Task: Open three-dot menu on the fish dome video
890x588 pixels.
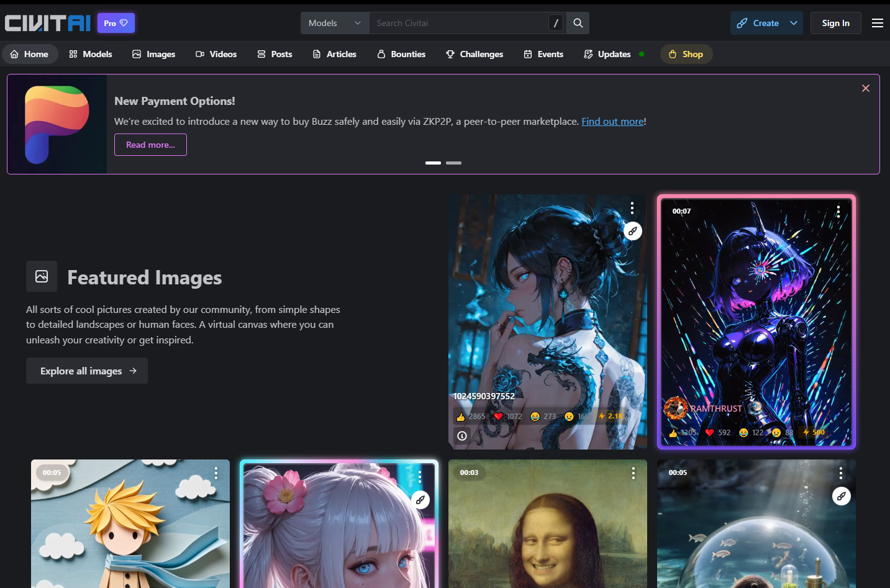Action: point(841,473)
